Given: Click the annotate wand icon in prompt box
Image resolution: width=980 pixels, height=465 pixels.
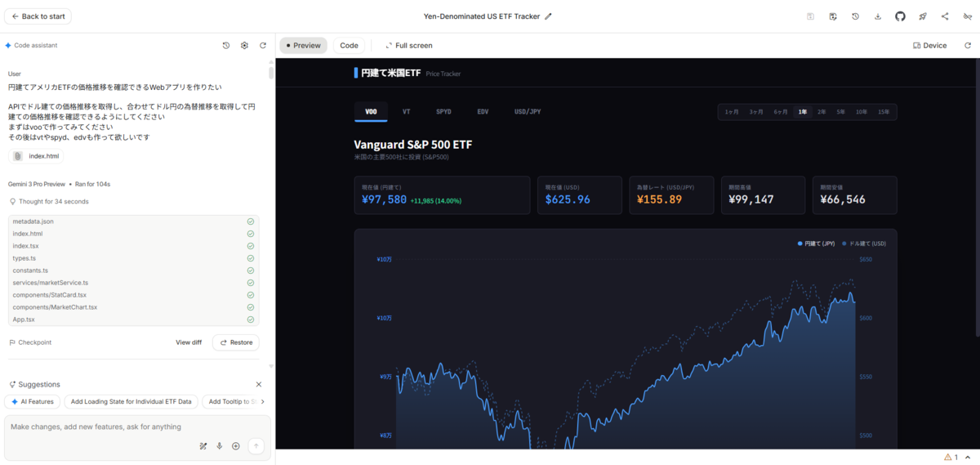Looking at the screenshot, I should pos(203,446).
